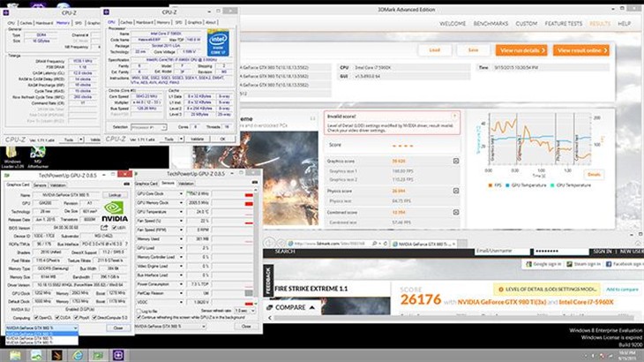Click the CPU-Z title bar icon in Memory window
The width and height of the screenshot is (644, 362).
[6, 12]
